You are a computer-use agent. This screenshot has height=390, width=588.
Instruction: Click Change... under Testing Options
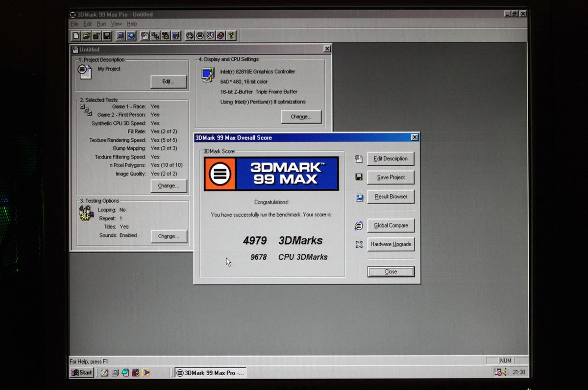[169, 236]
